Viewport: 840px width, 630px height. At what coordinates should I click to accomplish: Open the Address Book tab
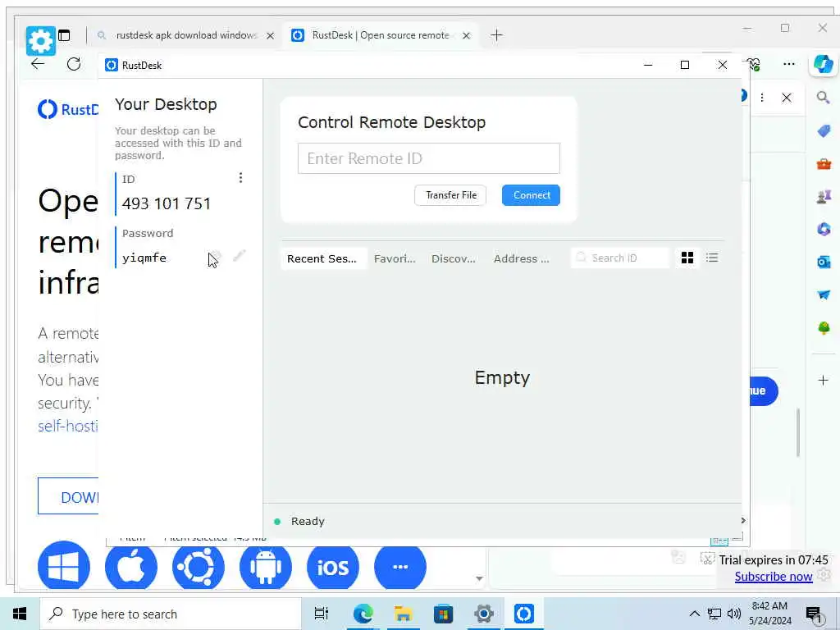click(x=521, y=258)
